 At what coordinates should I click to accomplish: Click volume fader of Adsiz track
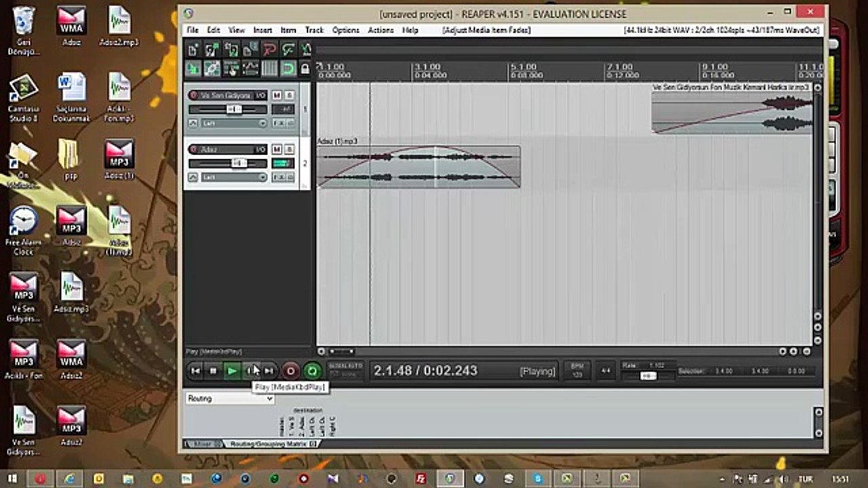point(239,163)
